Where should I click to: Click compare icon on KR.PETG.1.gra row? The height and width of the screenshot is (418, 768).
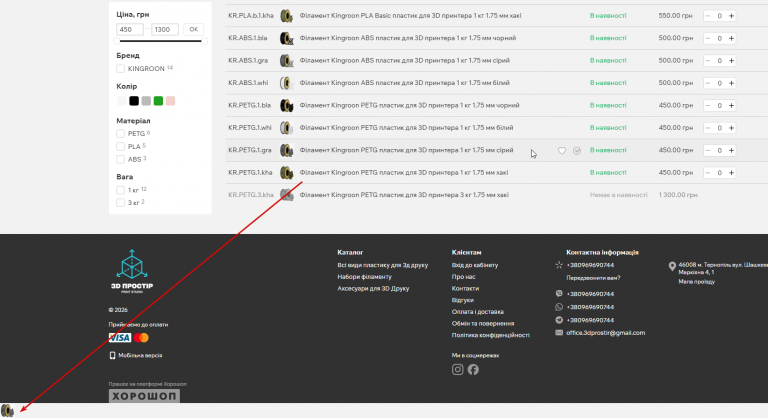[577, 150]
